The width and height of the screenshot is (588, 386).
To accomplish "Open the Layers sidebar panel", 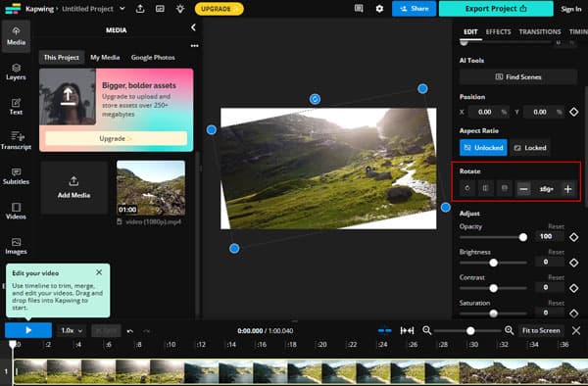I will (16, 72).
